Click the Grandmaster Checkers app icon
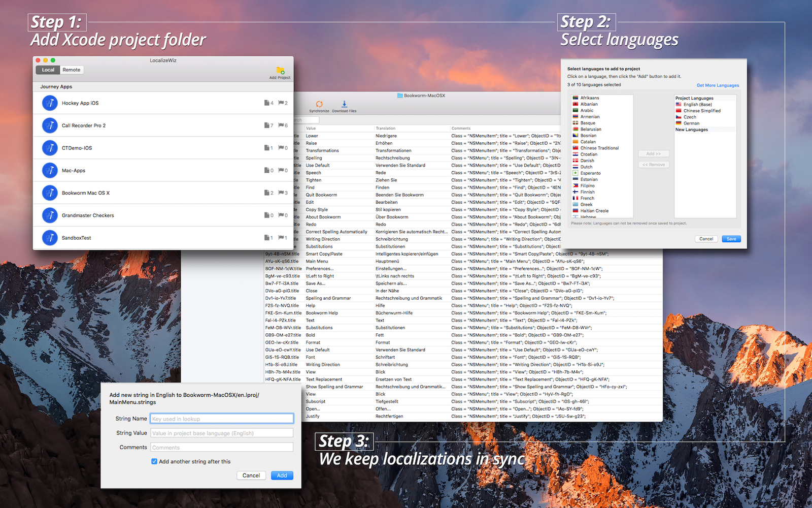Viewport: 812px width, 508px height. pos(50,215)
